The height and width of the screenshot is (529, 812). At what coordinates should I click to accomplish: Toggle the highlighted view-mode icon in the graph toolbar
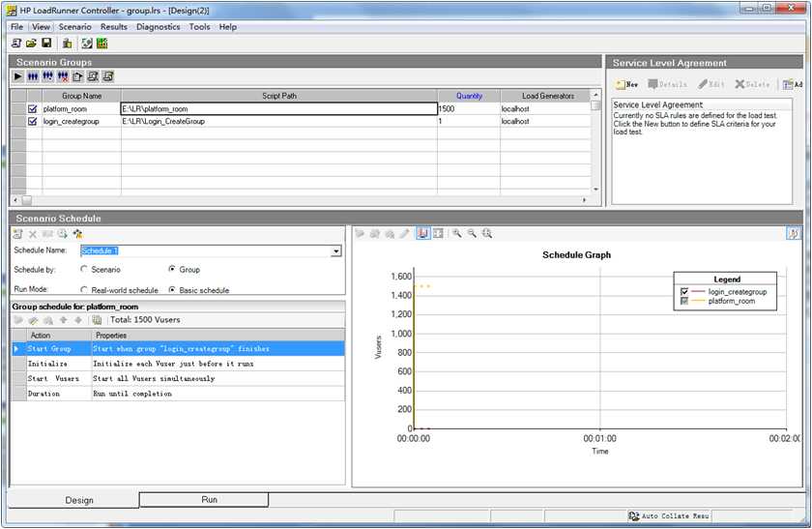point(423,234)
